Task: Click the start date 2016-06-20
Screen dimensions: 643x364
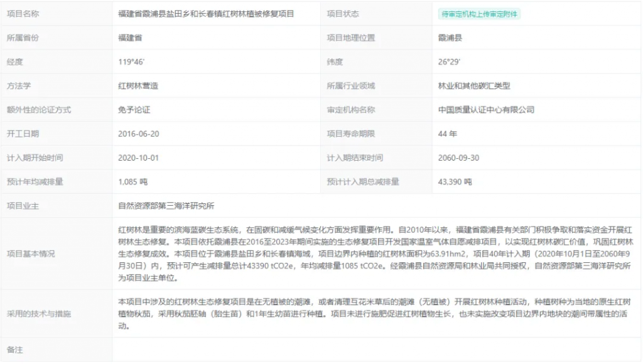Action: pos(139,134)
